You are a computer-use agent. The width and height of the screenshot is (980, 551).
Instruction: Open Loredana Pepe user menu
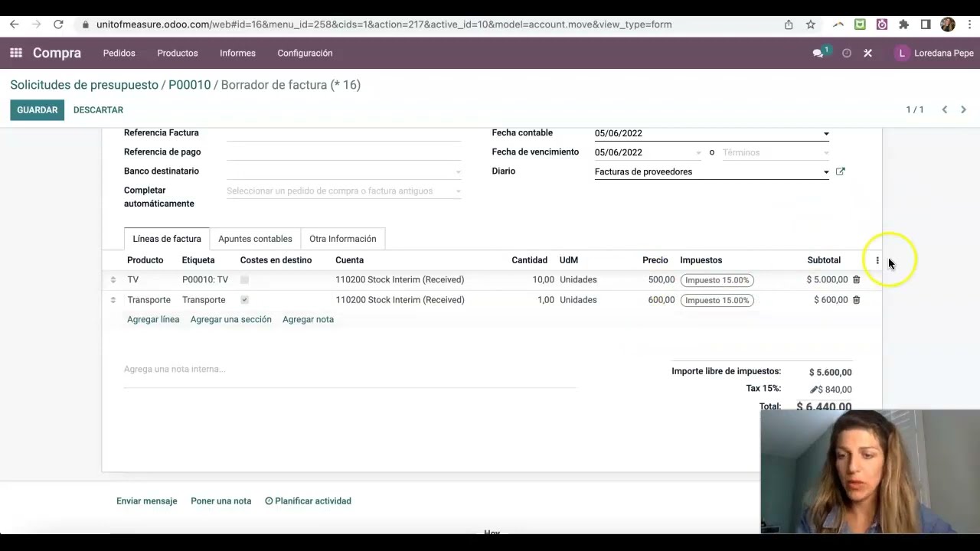(x=934, y=53)
